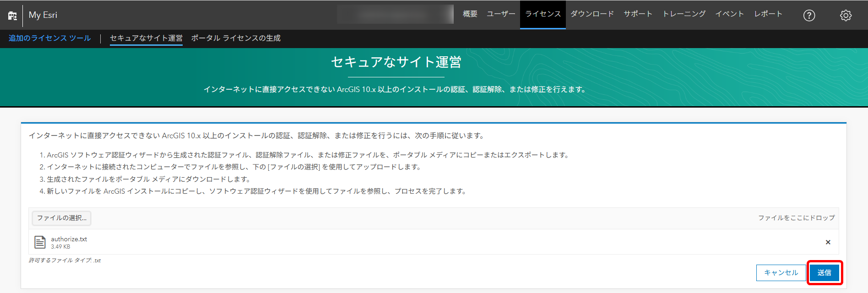The height and width of the screenshot is (293, 868).
Task: Navigate to トレーニング training menu
Action: pos(684,14)
